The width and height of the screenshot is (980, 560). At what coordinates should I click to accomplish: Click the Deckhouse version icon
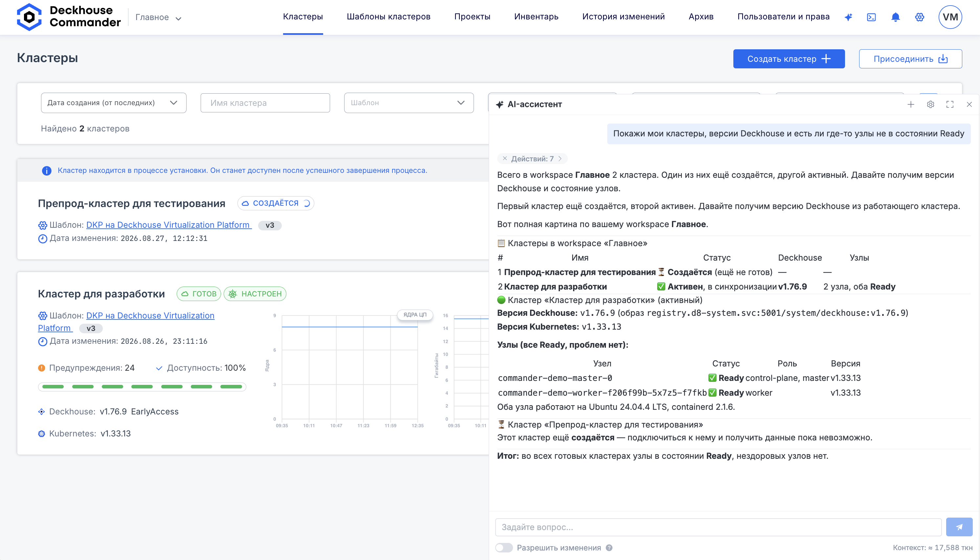click(41, 411)
